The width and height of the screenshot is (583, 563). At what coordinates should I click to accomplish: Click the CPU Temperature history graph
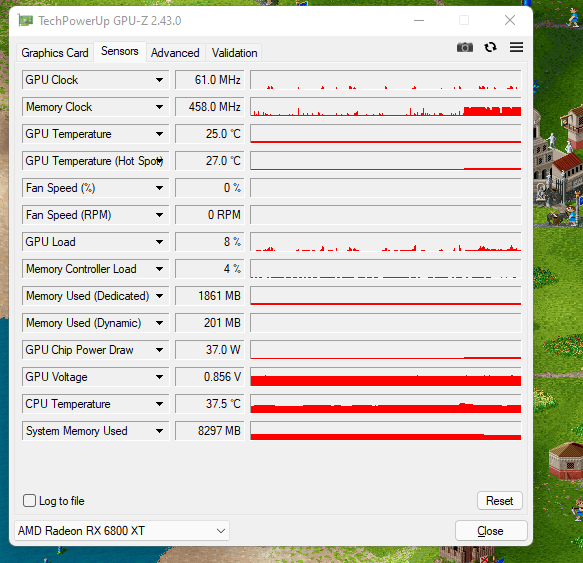[386, 404]
